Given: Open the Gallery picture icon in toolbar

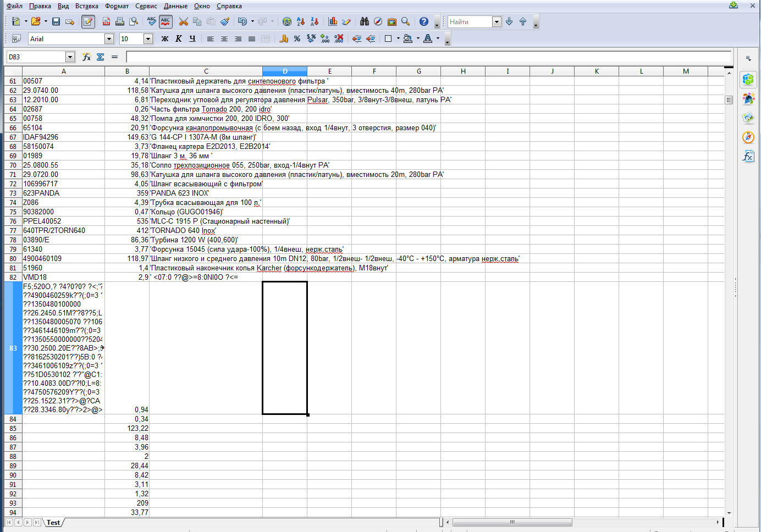Looking at the screenshot, I should (392, 21).
